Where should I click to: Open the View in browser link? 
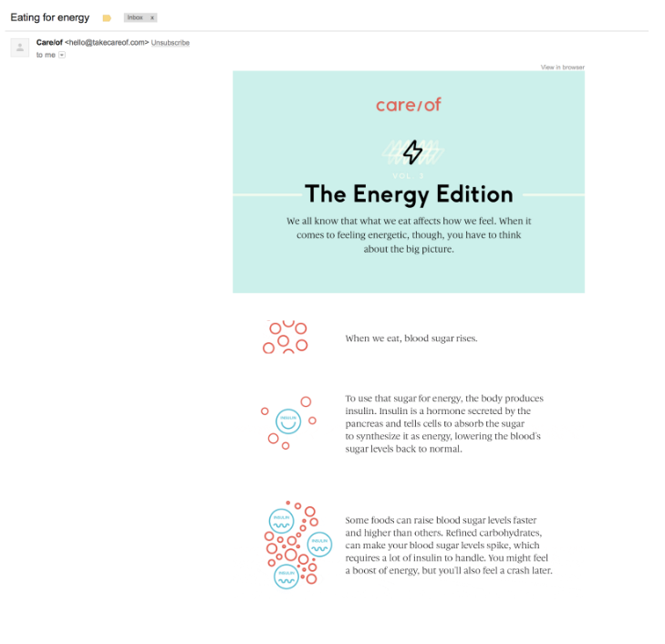coord(562,68)
